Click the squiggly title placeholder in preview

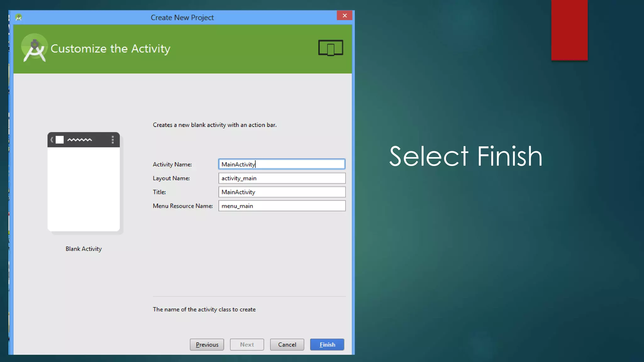tap(80, 140)
